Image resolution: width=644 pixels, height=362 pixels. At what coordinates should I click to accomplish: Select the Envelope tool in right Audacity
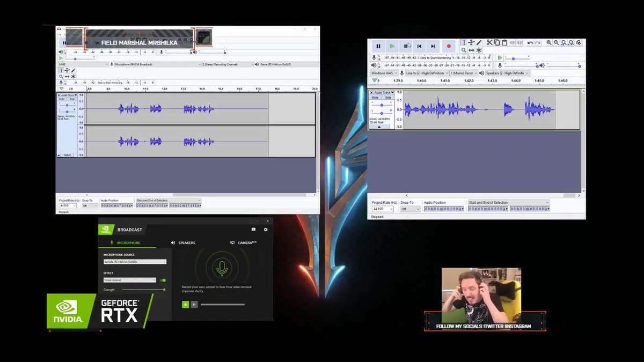(471, 43)
